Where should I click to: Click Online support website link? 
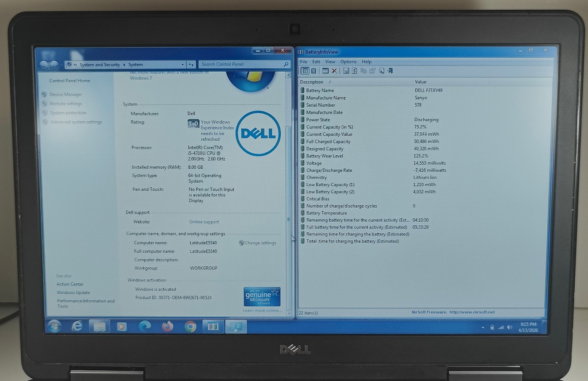(204, 222)
